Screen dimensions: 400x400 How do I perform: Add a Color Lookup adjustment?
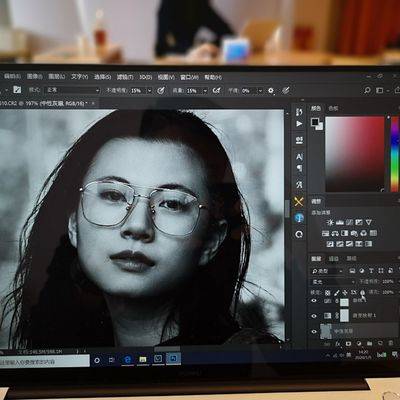coord(373,233)
